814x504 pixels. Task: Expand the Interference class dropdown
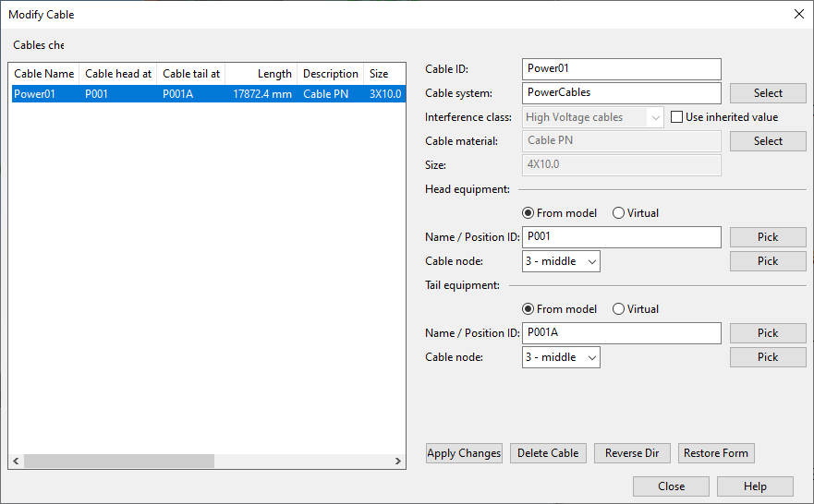pyautogui.click(x=655, y=117)
